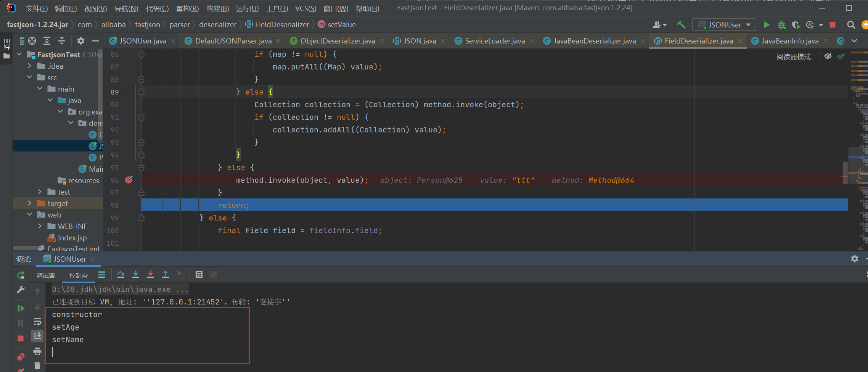Image resolution: width=868 pixels, height=372 pixels.
Task: Print the console output
Action: (37, 351)
